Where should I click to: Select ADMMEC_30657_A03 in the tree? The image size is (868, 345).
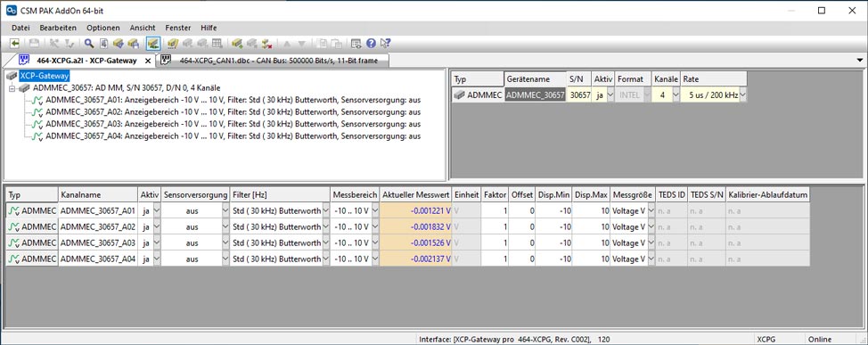pos(233,124)
